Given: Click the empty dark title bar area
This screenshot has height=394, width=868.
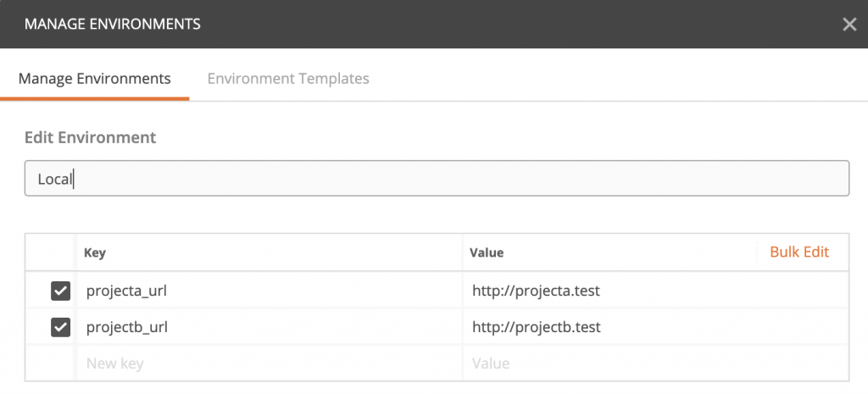Looking at the screenshot, I should coord(509,24).
